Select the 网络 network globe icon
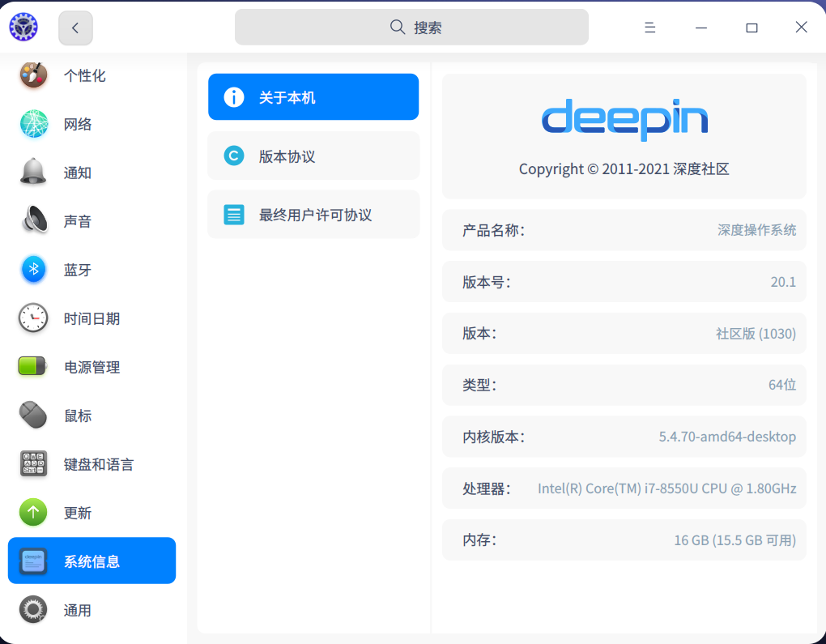This screenshot has height=644, width=826. pyautogui.click(x=33, y=124)
